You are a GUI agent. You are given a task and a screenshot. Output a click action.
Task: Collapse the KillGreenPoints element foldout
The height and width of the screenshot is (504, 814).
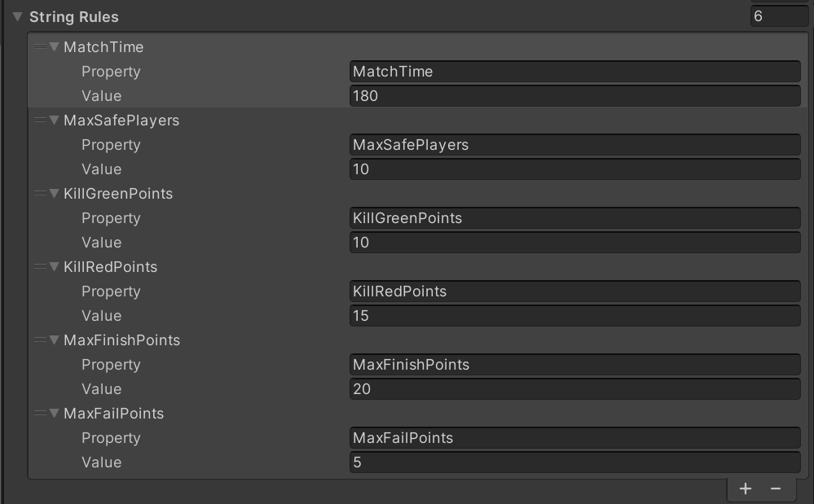click(x=55, y=194)
